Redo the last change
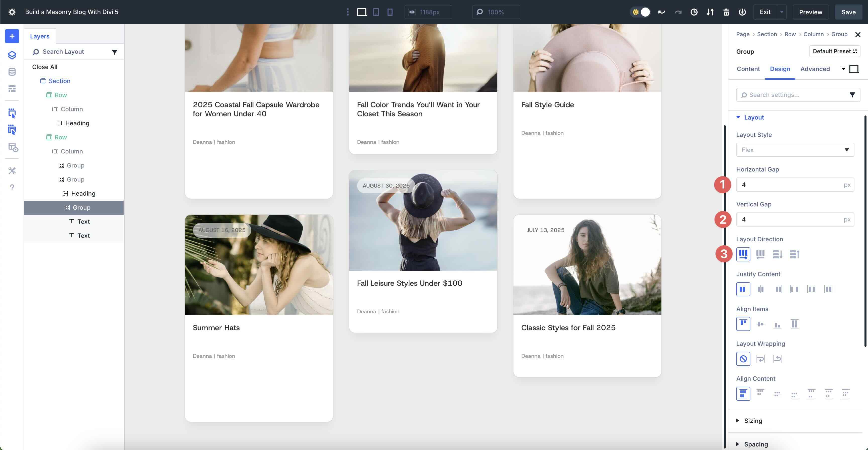 coord(678,12)
